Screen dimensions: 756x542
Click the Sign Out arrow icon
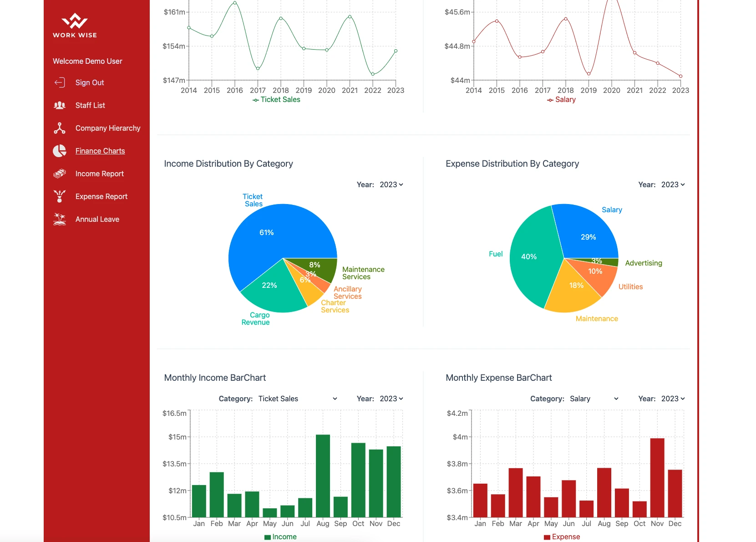click(x=60, y=82)
